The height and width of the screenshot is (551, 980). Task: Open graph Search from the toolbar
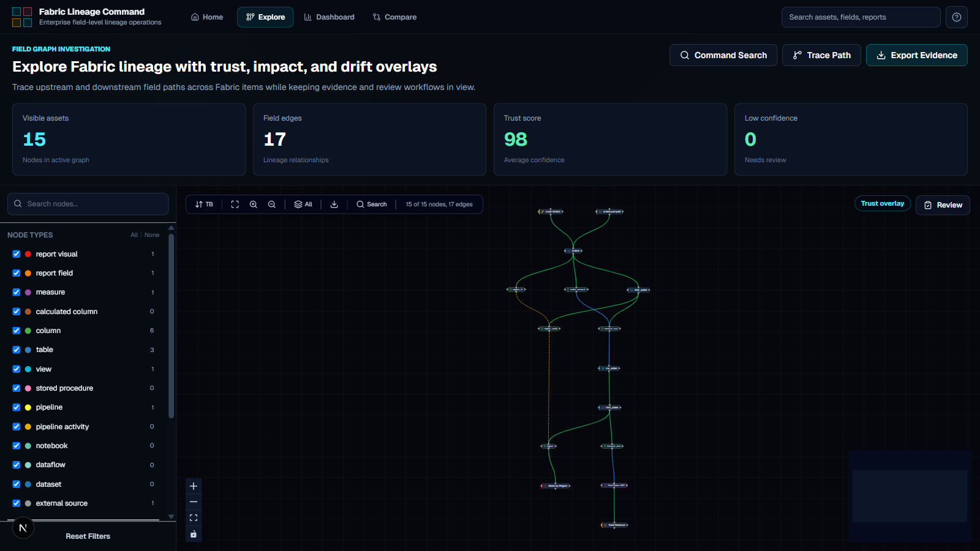coord(371,204)
